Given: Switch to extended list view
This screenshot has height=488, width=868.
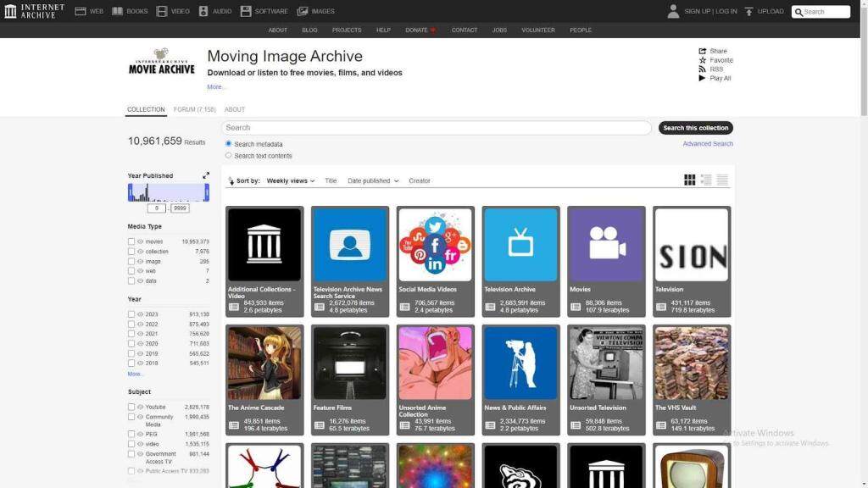Looking at the screenshot, I should 706,180.
